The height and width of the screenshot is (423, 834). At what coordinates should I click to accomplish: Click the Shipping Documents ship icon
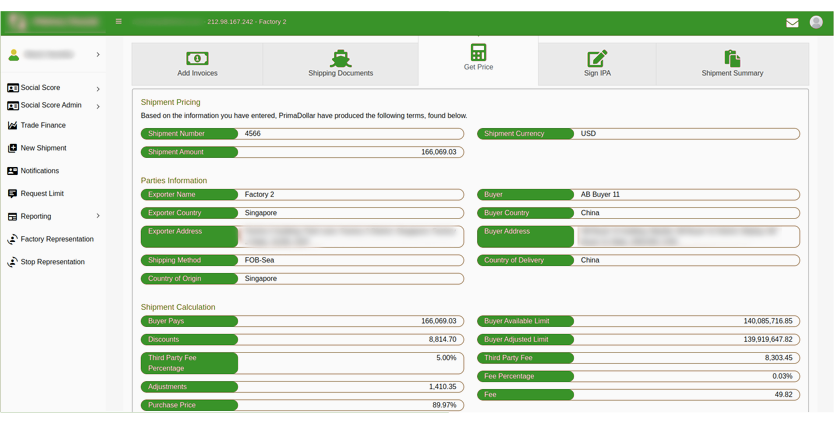click(340, 59)
